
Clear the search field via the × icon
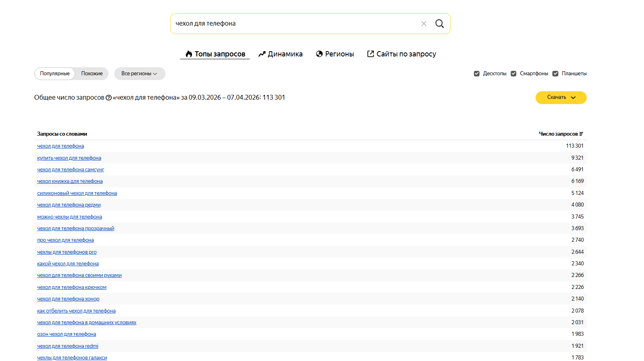424,24
